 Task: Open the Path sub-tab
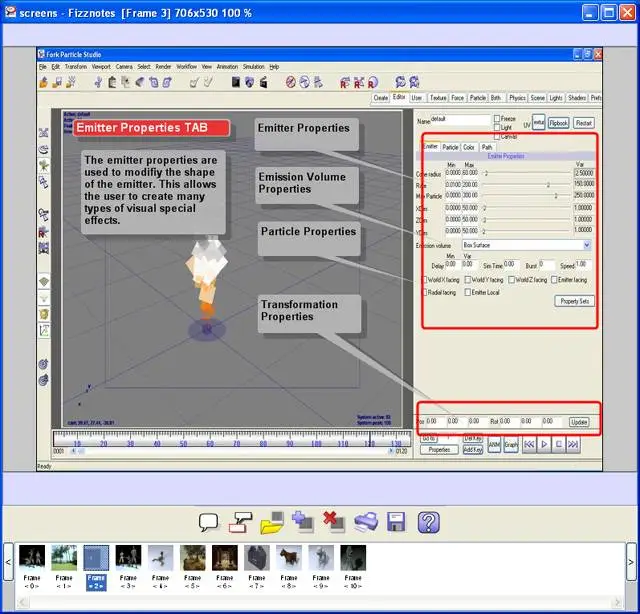click(487, 147)
